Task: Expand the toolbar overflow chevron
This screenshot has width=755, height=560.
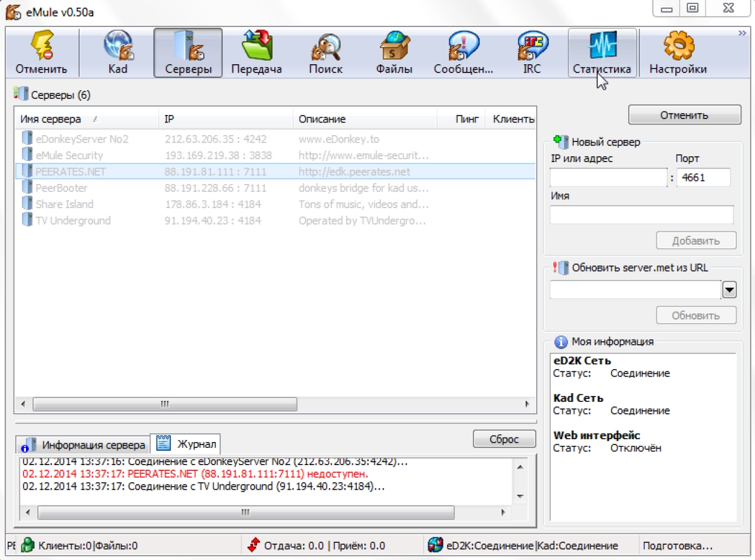Action: tap(742, 34)
